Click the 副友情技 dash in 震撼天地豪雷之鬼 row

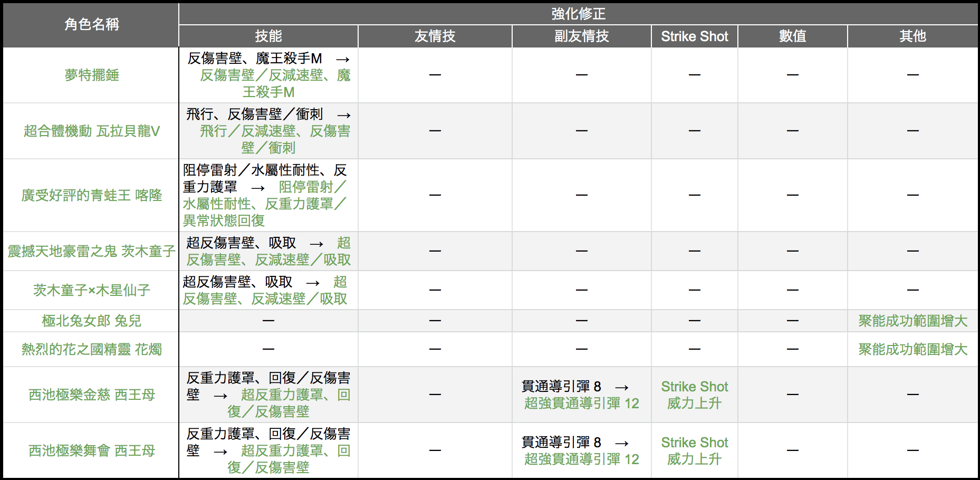pos(582,251)
